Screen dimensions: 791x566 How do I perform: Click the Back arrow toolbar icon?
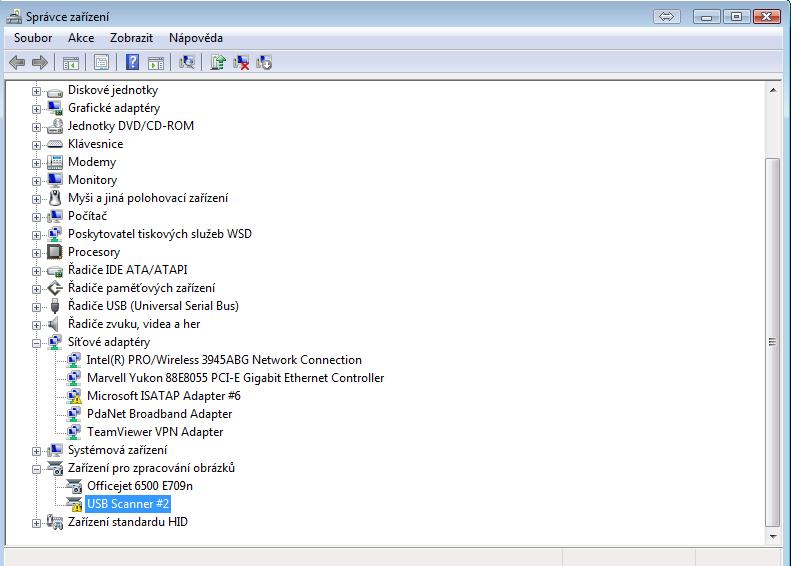[x=17, y=63]
